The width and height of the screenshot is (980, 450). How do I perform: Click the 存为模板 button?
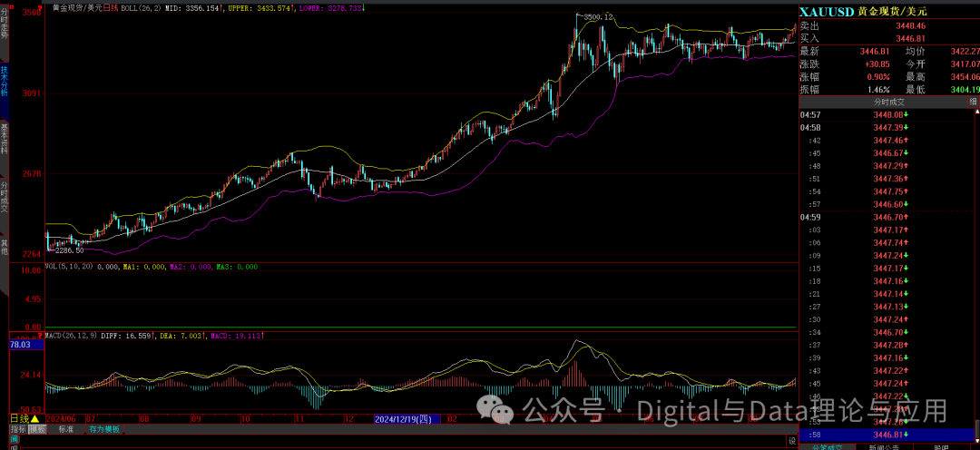pyautogui.click(x=103, y=429)
